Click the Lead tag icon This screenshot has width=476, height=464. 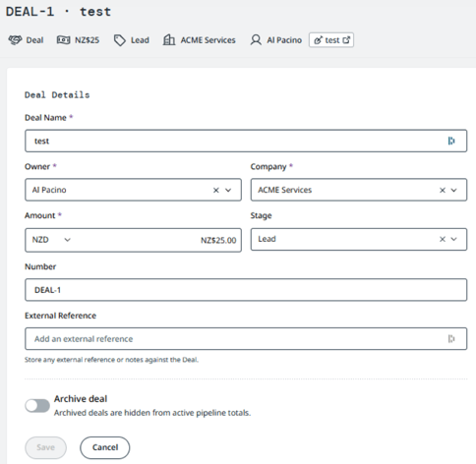(x=120, y=40)
